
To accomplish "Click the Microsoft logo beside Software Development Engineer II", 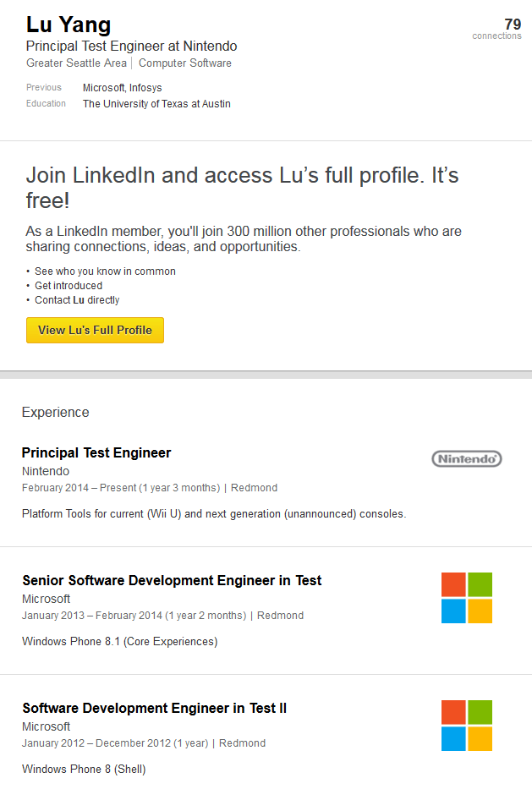I will pos(466,726).
